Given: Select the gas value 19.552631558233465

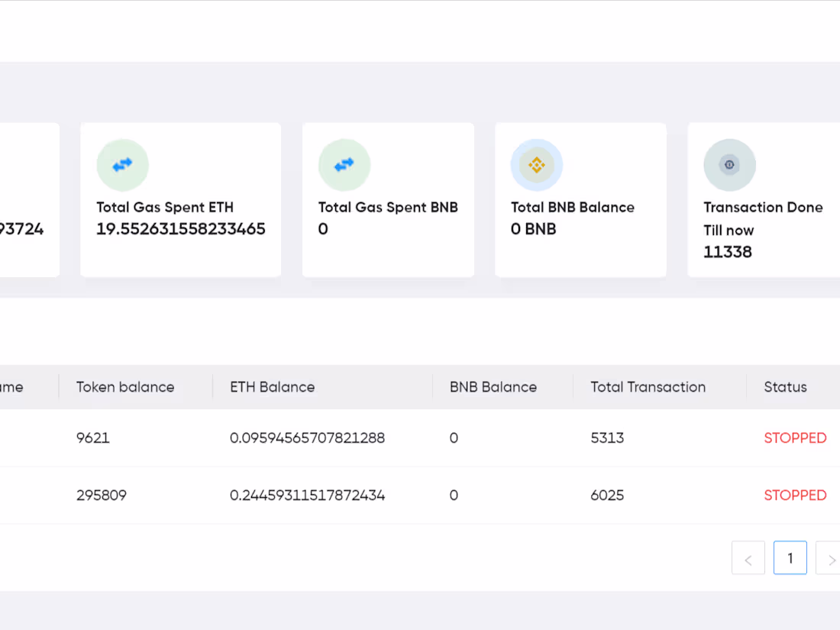Looking at the screenshot, I should coord(181,228).
